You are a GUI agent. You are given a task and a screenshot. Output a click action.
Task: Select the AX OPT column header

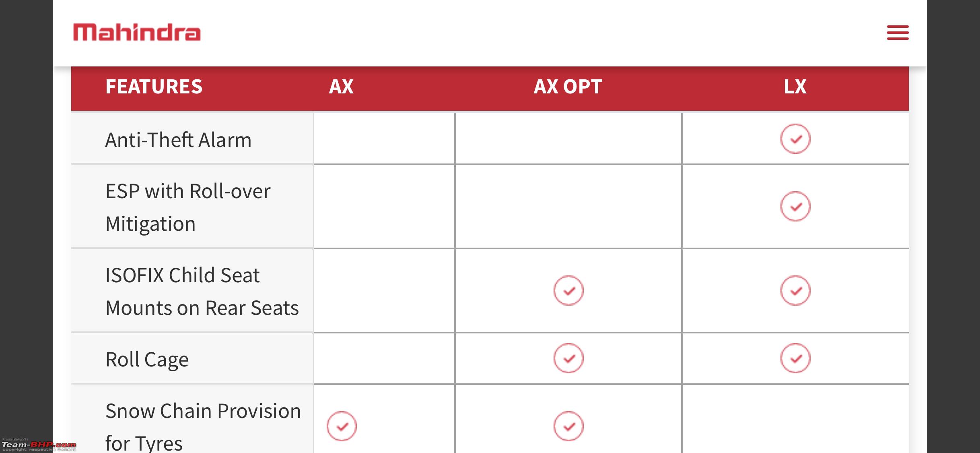pyautogui.click(x=568, y=87)
